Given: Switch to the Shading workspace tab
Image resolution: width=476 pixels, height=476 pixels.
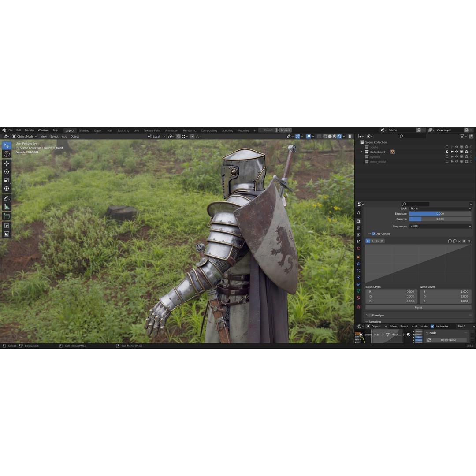Looking at the screenshot, I should click(x=84, y=130).
